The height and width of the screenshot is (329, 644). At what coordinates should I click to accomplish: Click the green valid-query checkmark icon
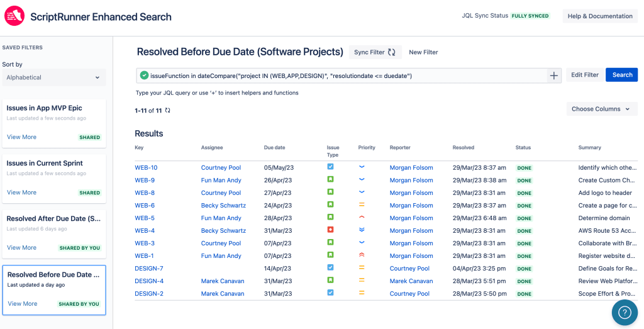[144, 75]
